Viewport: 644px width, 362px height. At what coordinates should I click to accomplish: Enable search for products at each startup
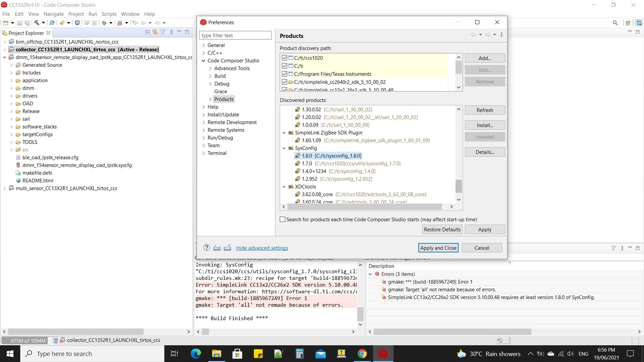pyautogui.click(x=283, y=219)
